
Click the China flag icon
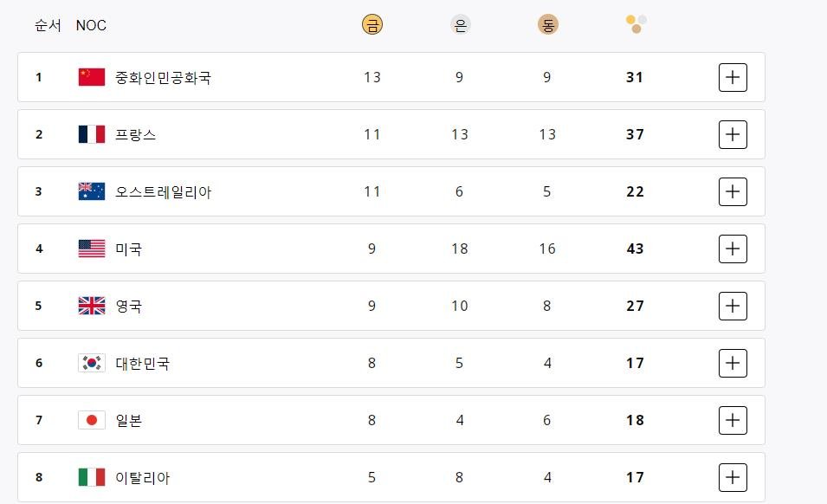(91, 77)
